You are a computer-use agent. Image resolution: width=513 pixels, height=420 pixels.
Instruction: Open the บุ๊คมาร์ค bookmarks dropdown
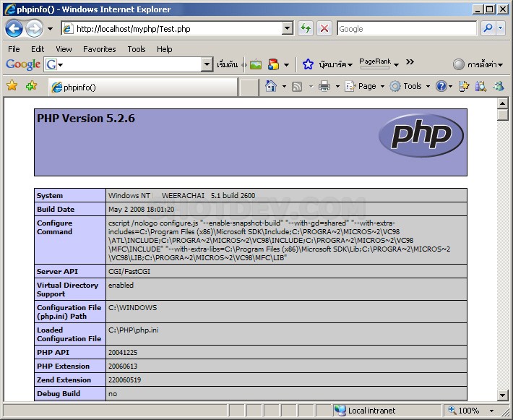coord(336,64)
